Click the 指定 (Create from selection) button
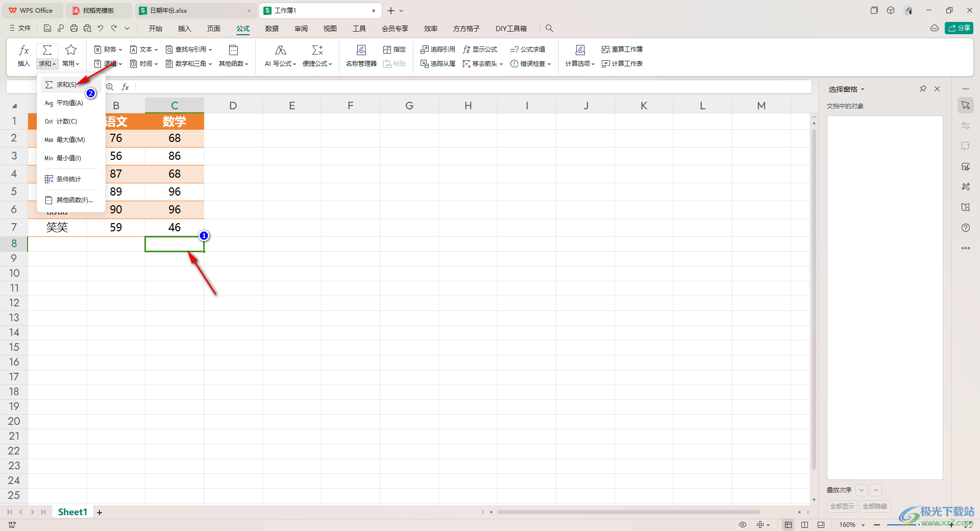The height and width of the screenshot is (531, 980). click(395, 50)
